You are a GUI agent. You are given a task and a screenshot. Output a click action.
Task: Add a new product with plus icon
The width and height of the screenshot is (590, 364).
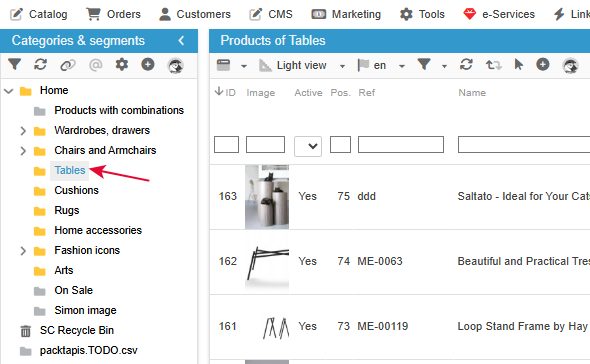(543, 65)
